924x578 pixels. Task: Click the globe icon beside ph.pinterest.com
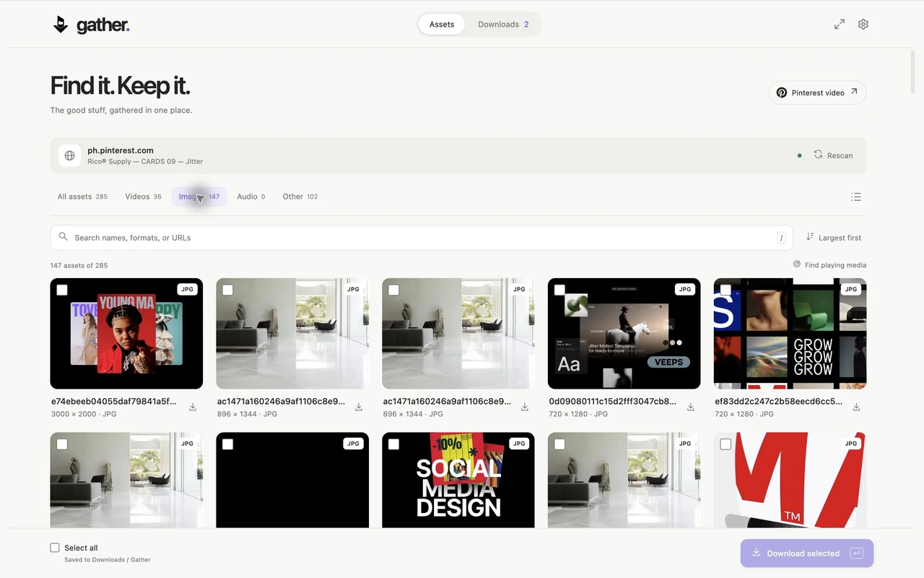pyautogui.click(x=70, y=155)
